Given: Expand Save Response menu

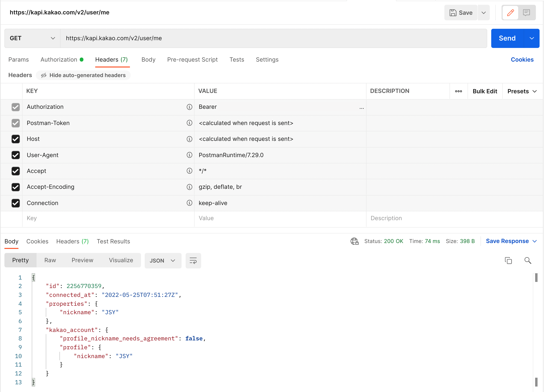Looking at the screenshot, I should [511, 241].
